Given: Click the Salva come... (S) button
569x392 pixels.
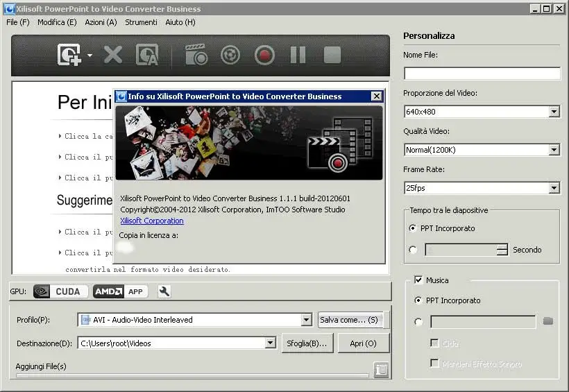Looking at the screenshot, I should 350,320.
